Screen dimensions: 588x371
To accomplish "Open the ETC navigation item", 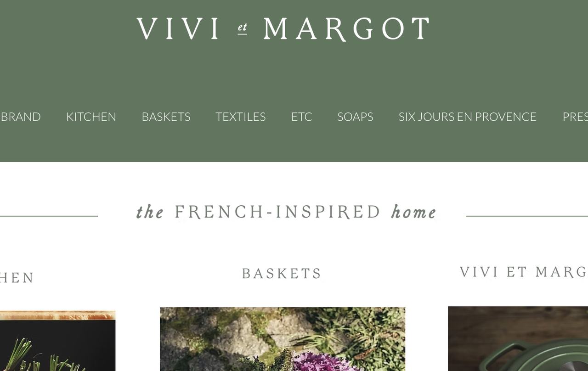I will pos(301,117).
